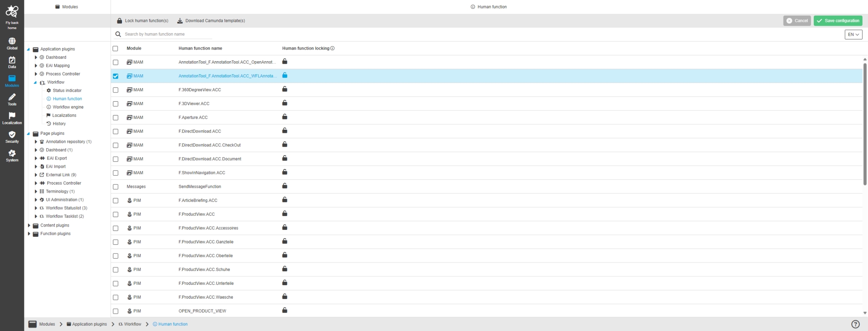868x331 pixels.
Task: Expand the Function plugins tree node
Action: [29, 234]
